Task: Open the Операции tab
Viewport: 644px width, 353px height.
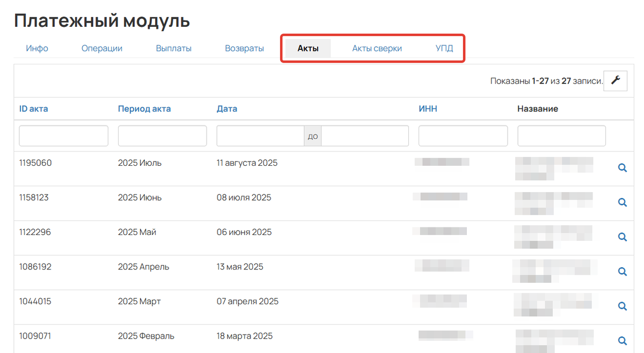Action: (x=102, y=48)
